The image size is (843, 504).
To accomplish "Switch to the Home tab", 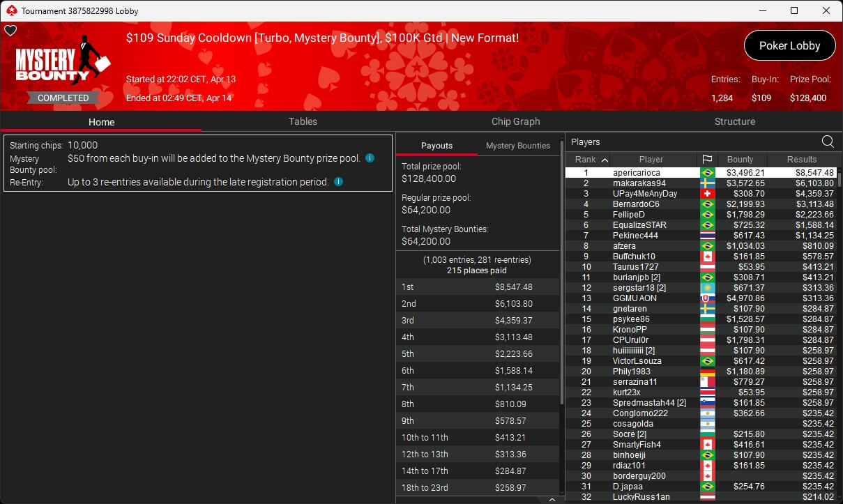I will (x=101, y=122).
